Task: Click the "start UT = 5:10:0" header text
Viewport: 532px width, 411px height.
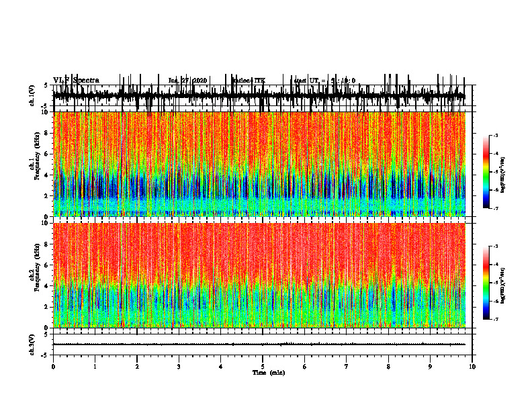Action: (324, 81)
